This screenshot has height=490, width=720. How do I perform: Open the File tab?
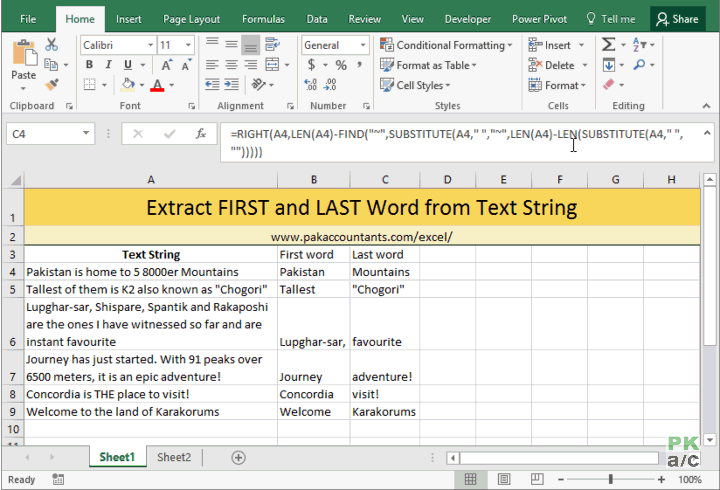click(28, 19)
